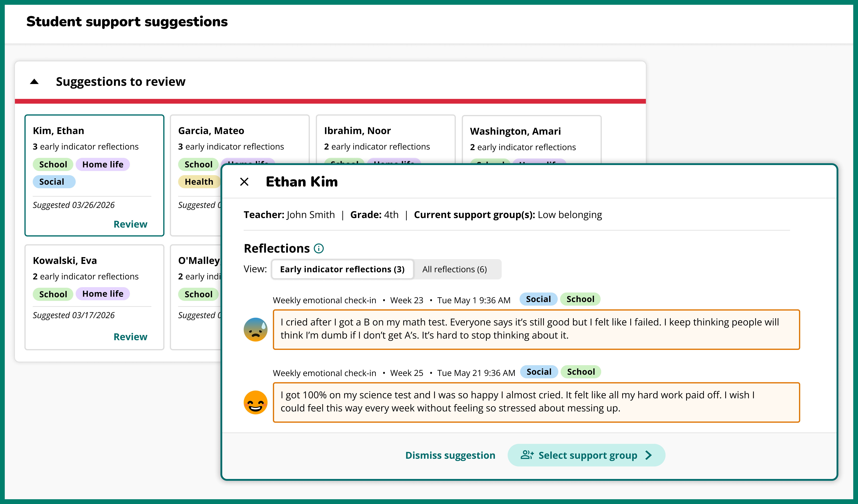Click the Social tag on Kim, Ethan card
Image resolution: width=858 pixels, height=504 pixels.
[x=54, y=182]
